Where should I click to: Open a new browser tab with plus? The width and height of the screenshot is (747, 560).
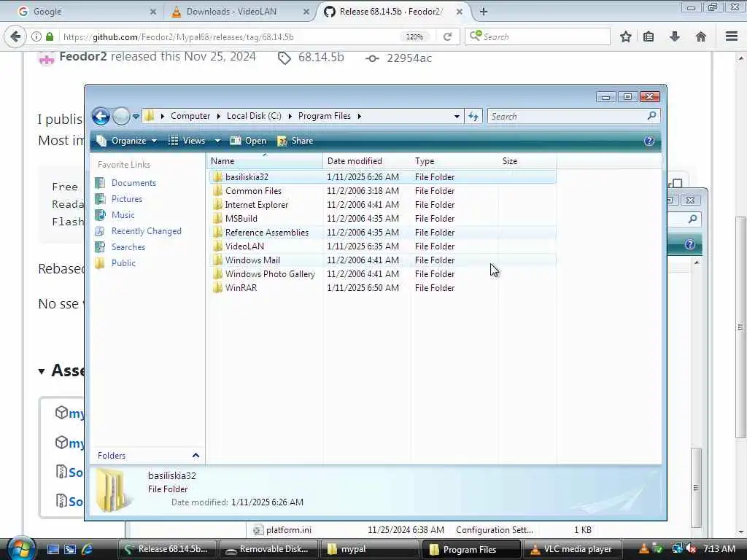click(x=484, y=12)
